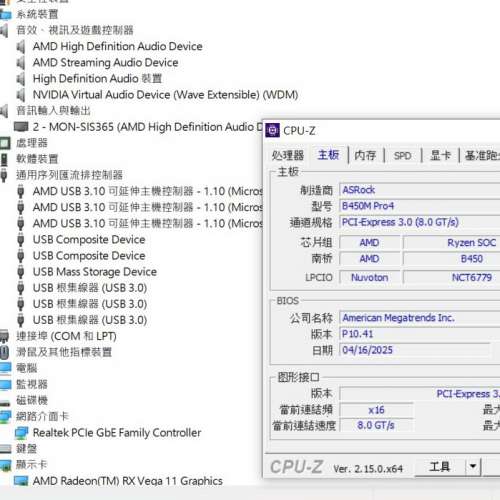Click the 04/16/2025 BIOS date field

[415, 350]
